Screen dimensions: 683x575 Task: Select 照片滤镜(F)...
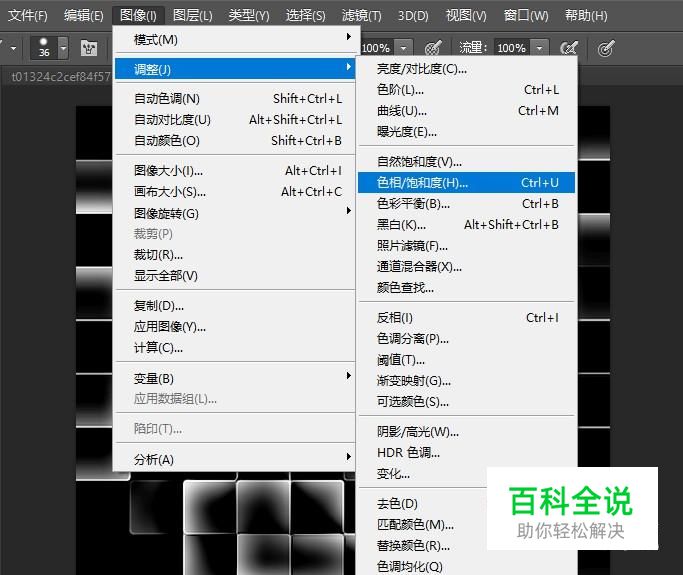[467, 246]
